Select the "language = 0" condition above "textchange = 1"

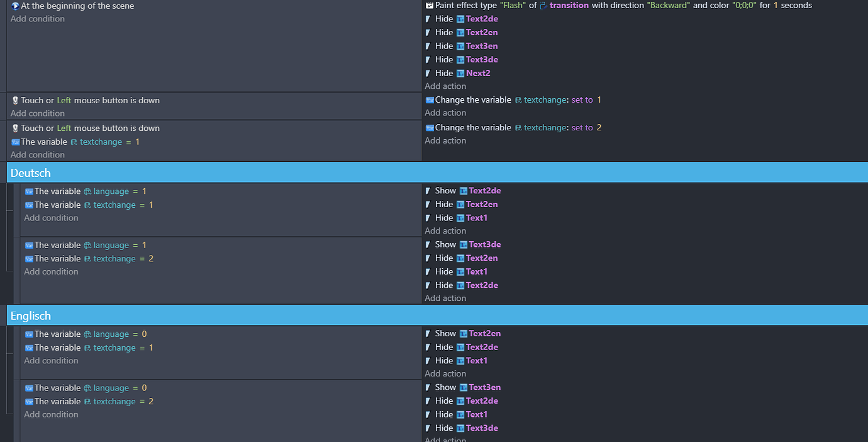click(x=86, y=334)
